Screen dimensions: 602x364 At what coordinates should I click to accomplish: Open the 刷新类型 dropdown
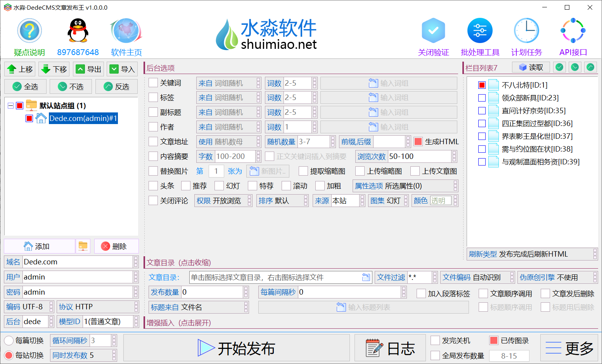click(x=532, y=254)
